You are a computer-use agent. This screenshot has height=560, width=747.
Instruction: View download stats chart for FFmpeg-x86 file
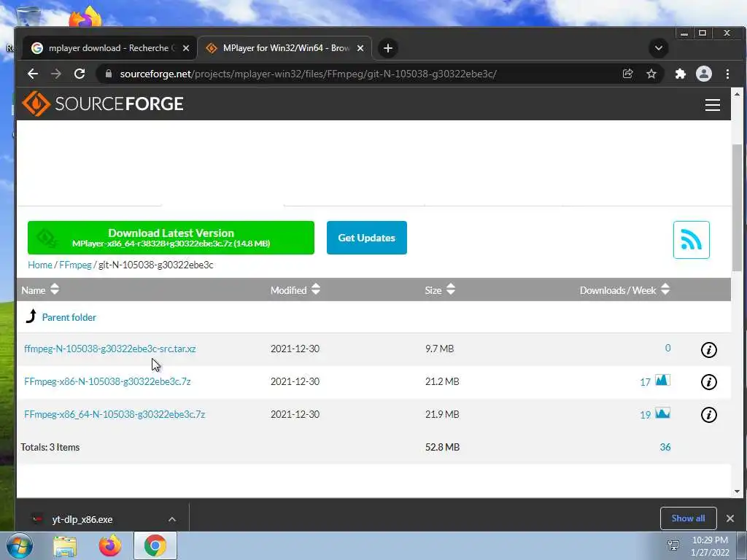tap(662, 380)
